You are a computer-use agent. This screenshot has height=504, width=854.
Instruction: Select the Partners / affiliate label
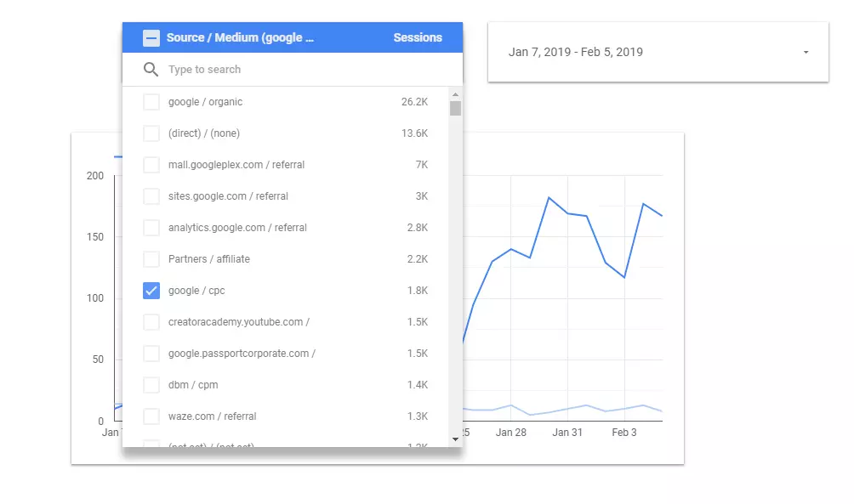coord(209,259)
